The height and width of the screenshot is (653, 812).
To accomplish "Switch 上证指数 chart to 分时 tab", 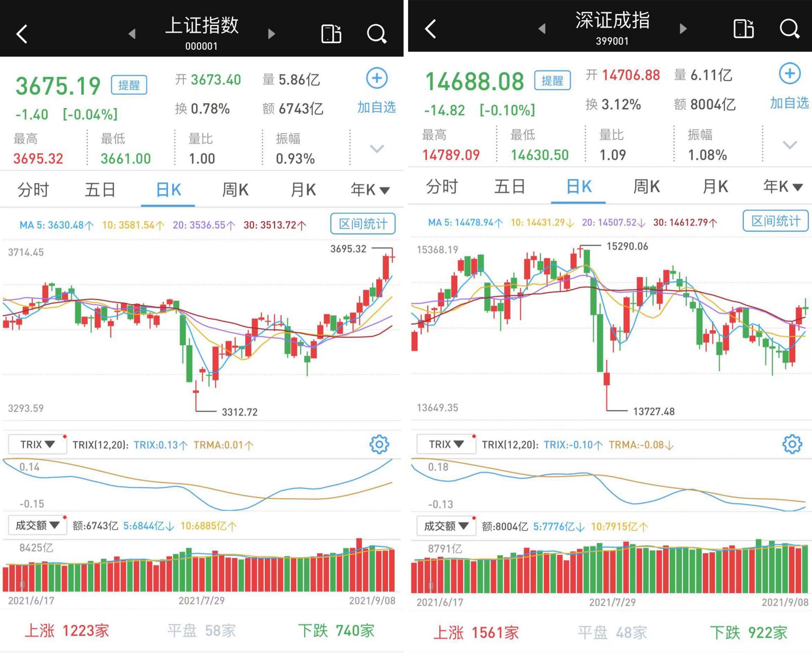I will [x=33, y=190].
